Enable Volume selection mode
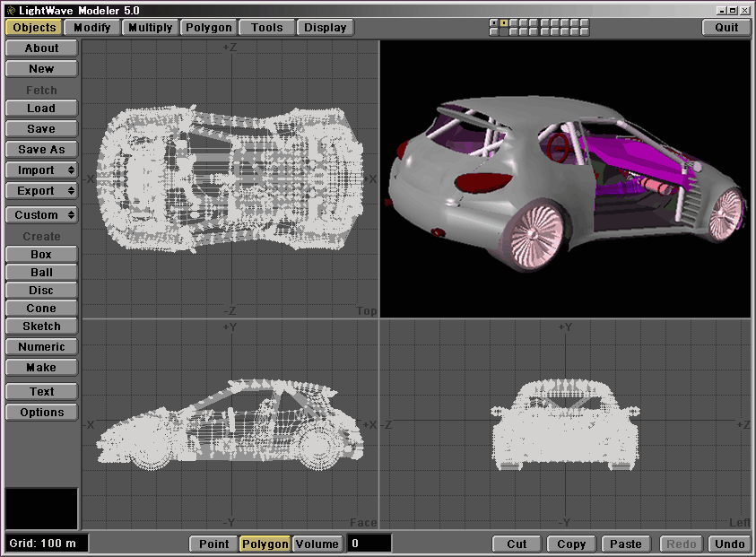 click(317, 544)
